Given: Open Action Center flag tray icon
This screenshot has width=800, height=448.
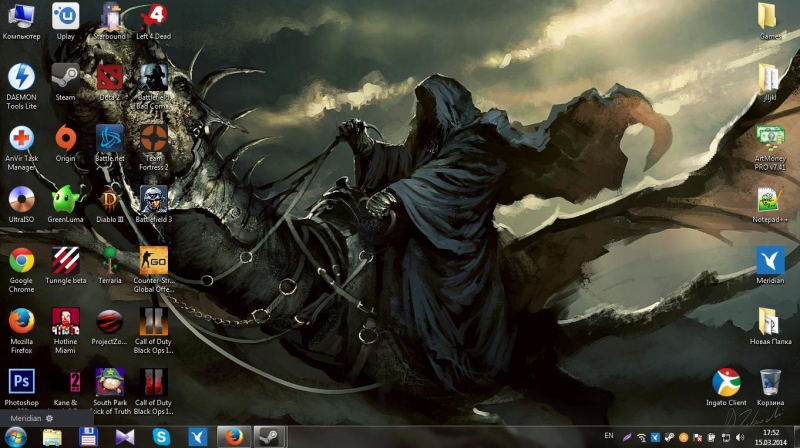Looking at the screenshot, I should pos(697,437).
